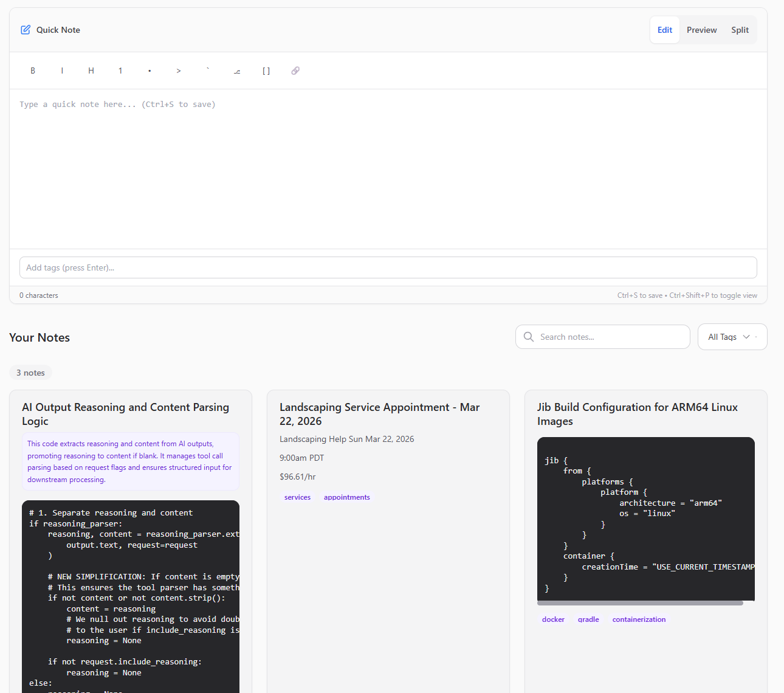Insert a heading using the H button

pyautogui.click(x=91, y=71)
